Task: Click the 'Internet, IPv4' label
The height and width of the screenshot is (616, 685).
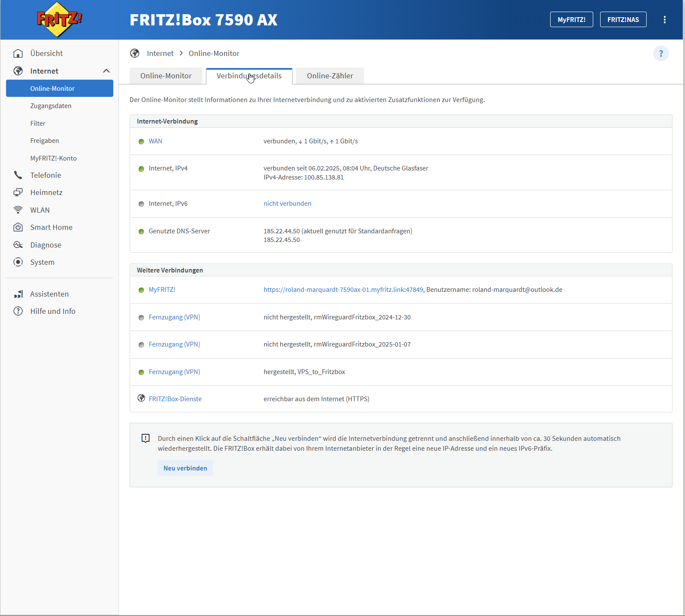Action: [168, 168]
